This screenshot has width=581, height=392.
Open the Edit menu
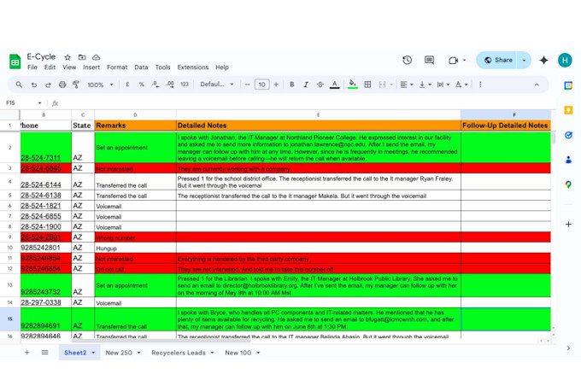pos(50,67)
